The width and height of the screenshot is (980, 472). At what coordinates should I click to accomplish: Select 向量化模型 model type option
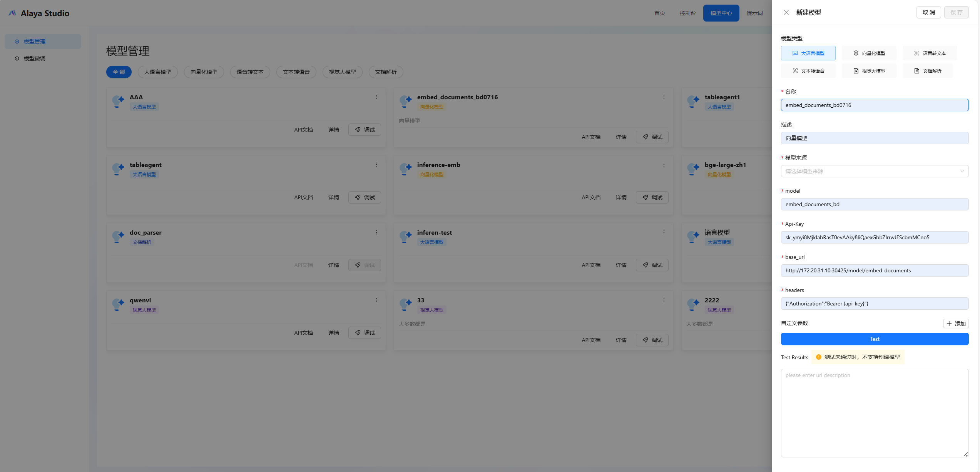tap(869, 53)
